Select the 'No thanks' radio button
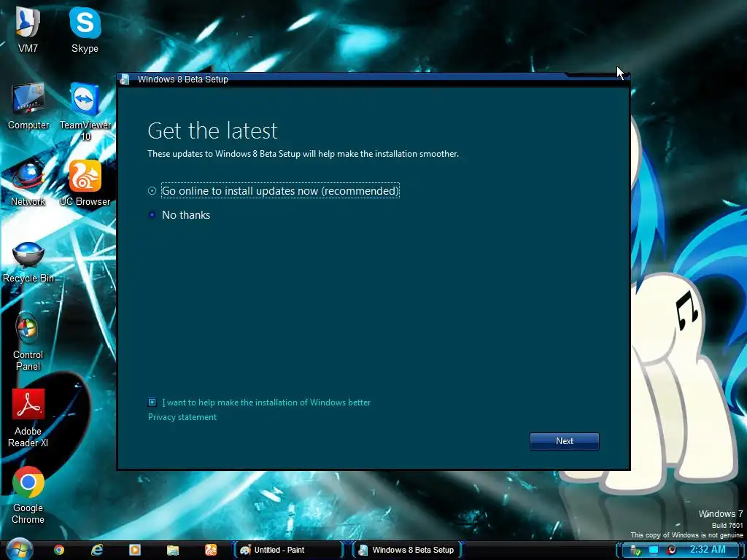Screen dimensions: 747x560 pos(152,215)
